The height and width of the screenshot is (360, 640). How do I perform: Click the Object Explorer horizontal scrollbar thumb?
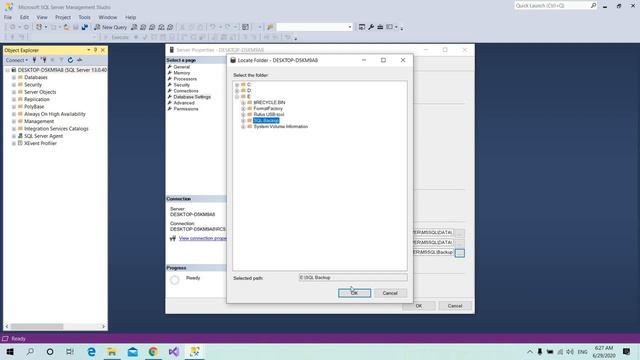pos(37,327)
